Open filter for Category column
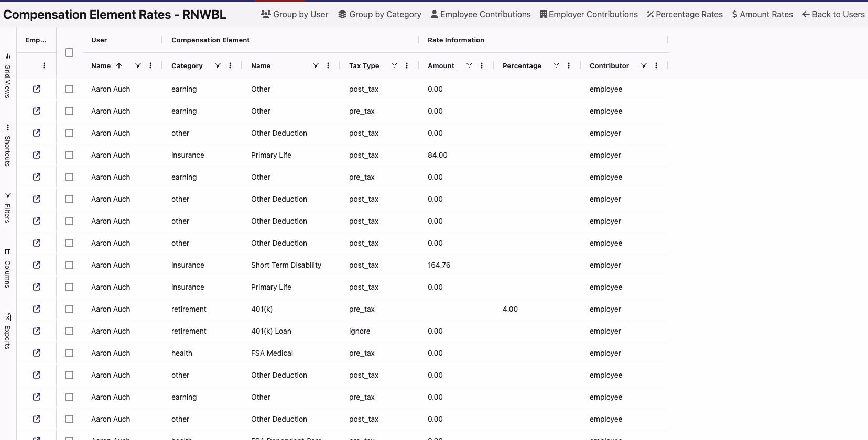Screen dimensions: 868x440 click(x=218, y=65)
